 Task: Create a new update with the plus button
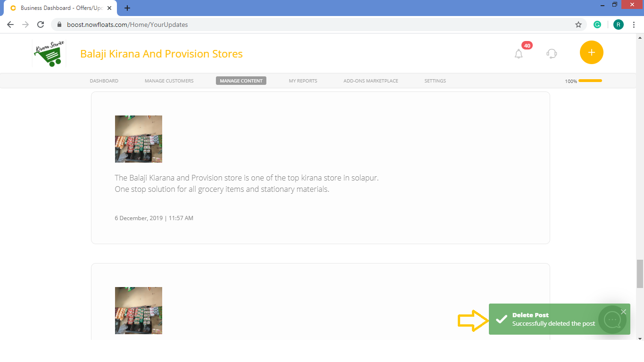tap(591, 52)
